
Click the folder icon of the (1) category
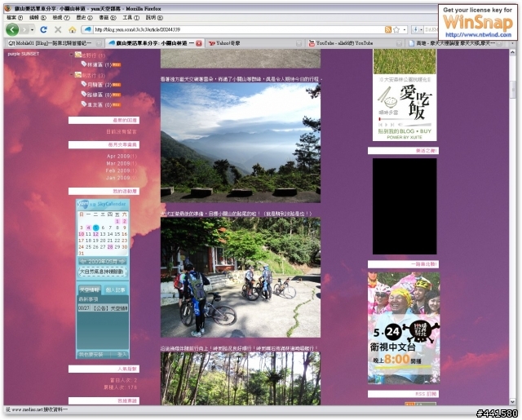coord(78,55)
